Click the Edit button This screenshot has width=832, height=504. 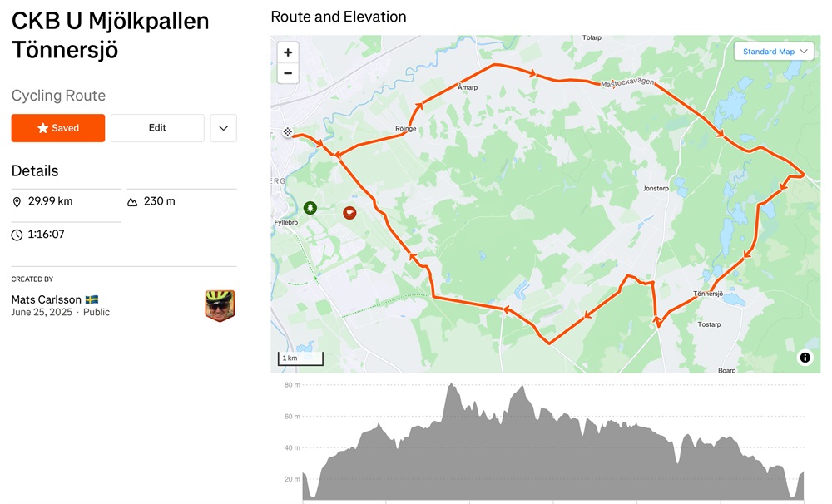(x=157, y=128)
